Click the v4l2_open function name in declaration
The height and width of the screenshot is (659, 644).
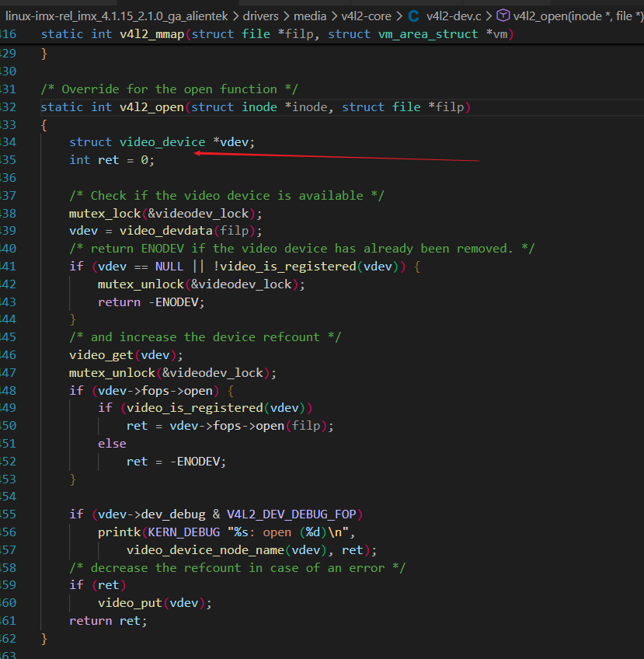tap(151, 107)
